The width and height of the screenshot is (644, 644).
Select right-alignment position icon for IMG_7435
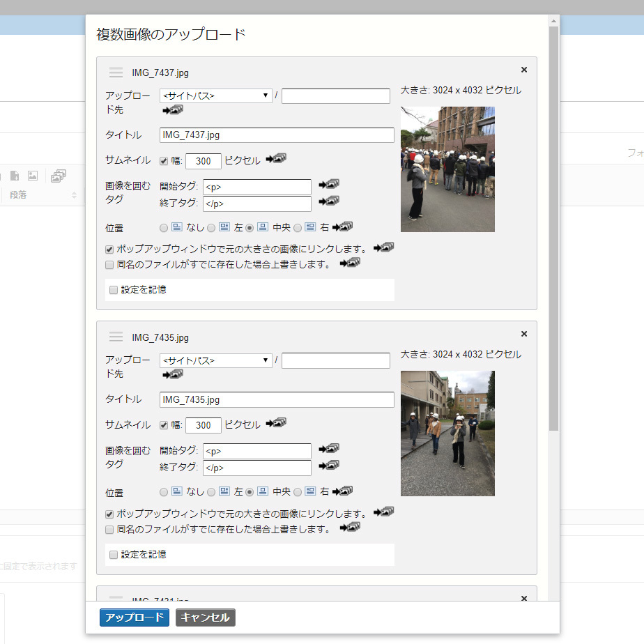[x=310, y=491]
